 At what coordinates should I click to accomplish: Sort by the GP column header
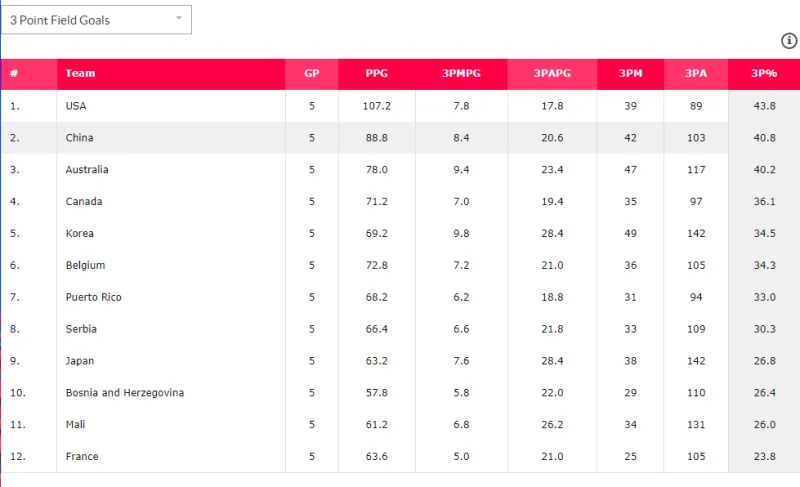click(312, 74)
